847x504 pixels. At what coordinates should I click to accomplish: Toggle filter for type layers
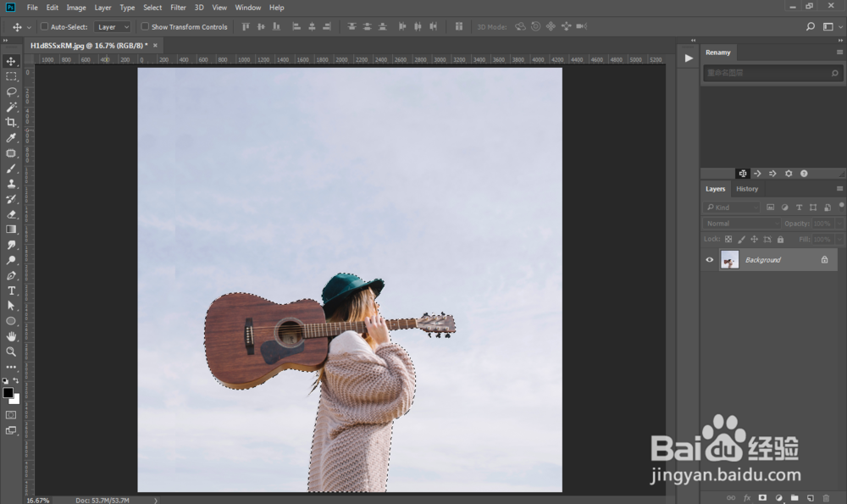coord(799,208)
